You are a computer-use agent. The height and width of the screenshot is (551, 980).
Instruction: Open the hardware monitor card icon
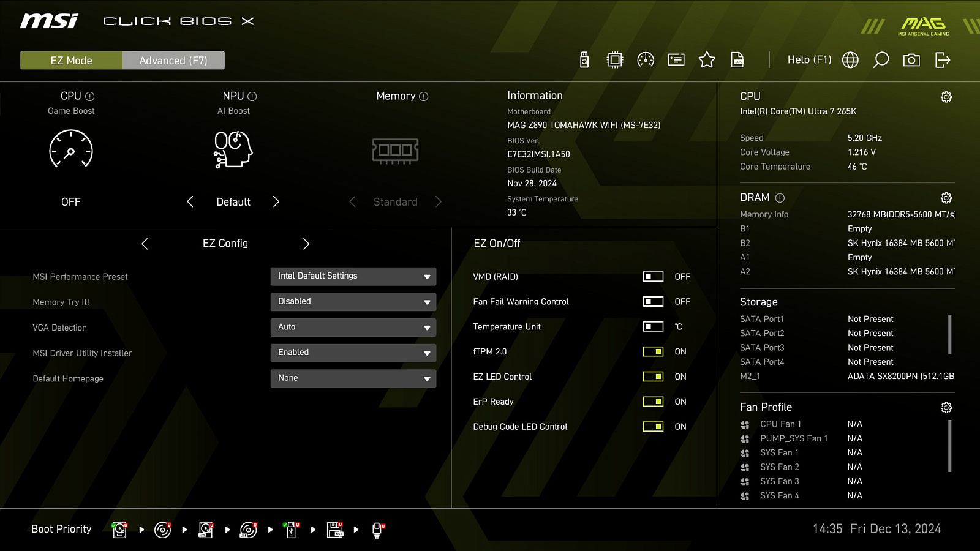click(x=676, y=60)
